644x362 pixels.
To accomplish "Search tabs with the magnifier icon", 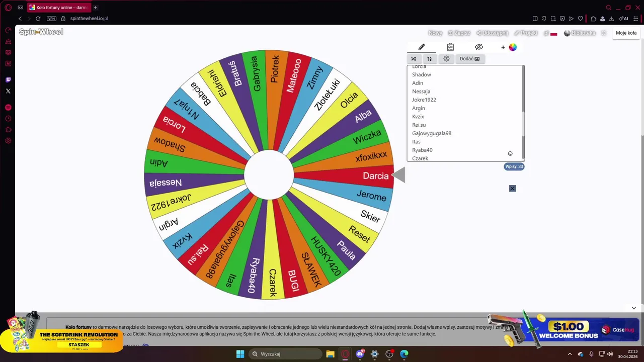I will click(609, 8).
